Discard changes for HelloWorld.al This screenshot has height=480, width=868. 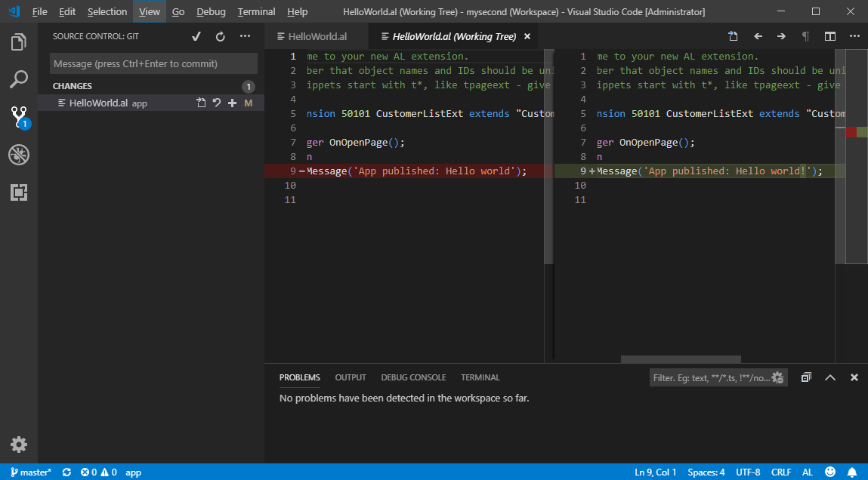217,103
